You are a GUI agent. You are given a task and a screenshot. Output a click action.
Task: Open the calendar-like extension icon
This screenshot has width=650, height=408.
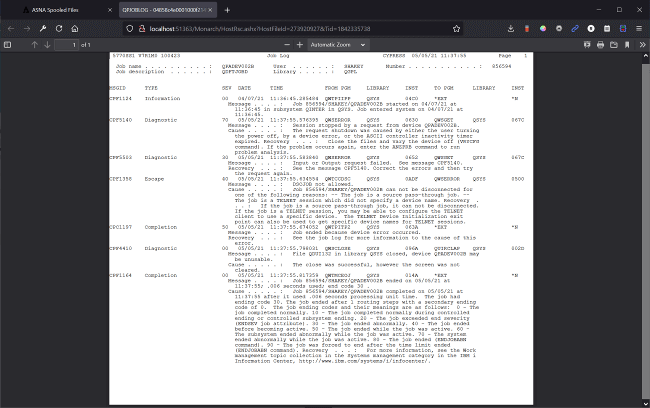(x=607, y=29)
